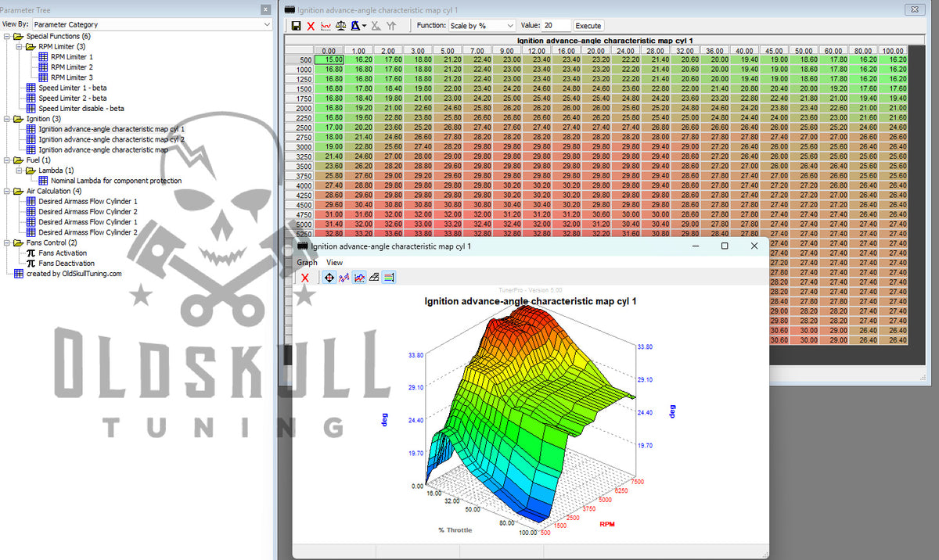The width and height of the screenshot is (939, 560).
Task: Click the red-blue dotted line graph icon
Action: (x=344, y=278)
